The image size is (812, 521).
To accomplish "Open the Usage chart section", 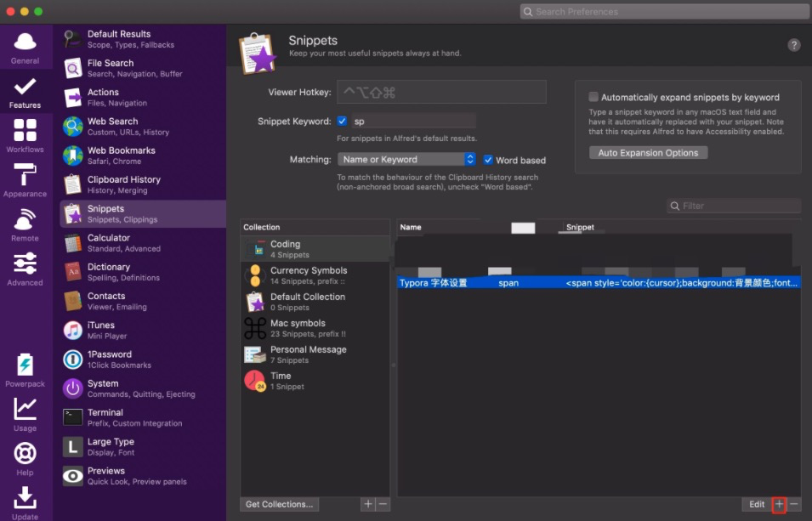I will 25,414.
